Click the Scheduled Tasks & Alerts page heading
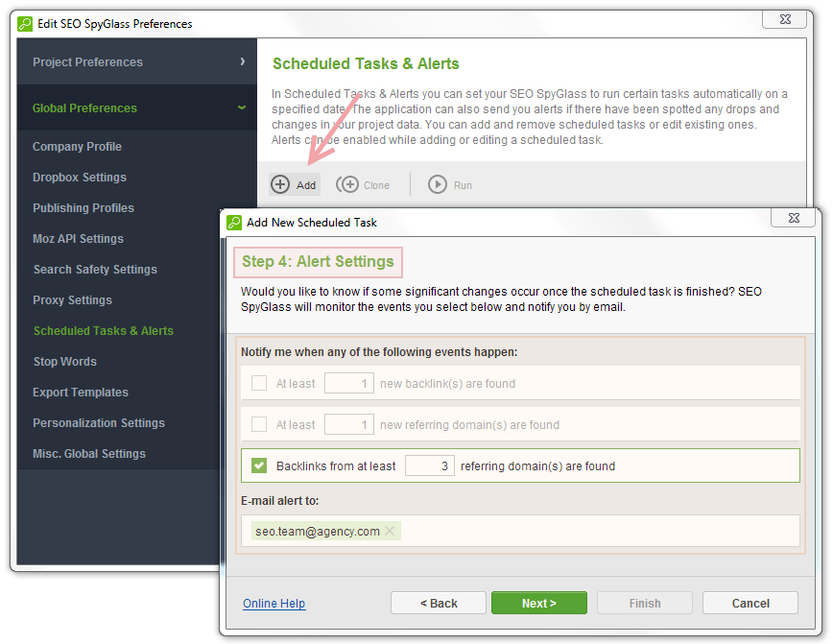The image size is (833, 644). 366,63
